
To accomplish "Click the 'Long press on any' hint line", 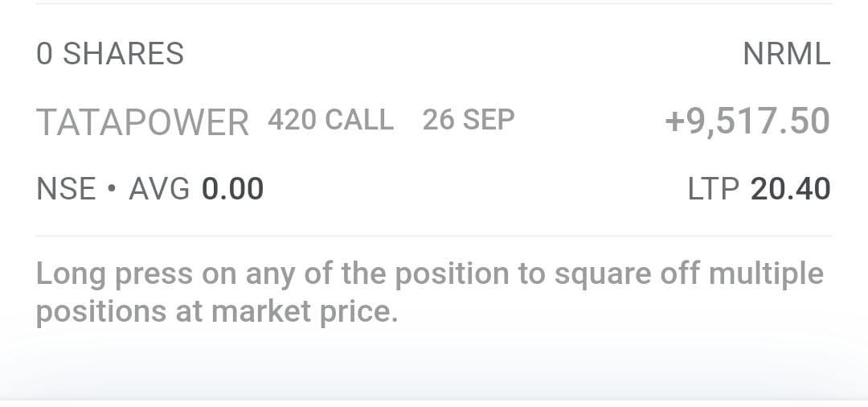I will [241, 273].
